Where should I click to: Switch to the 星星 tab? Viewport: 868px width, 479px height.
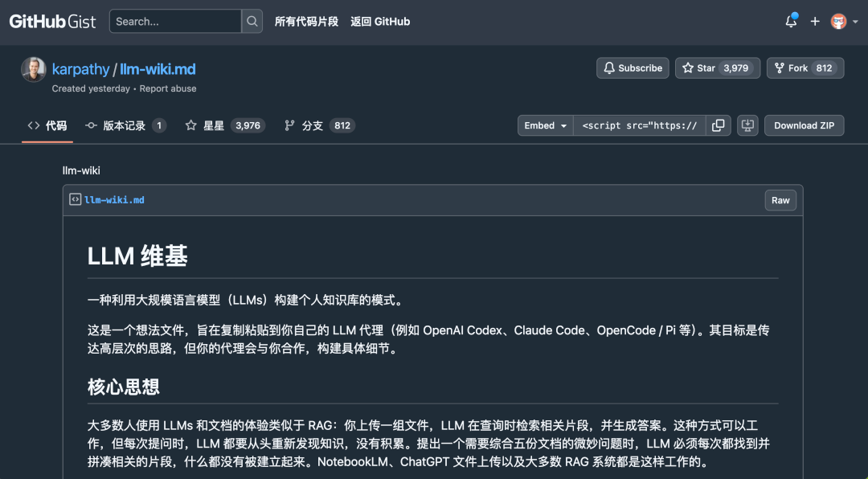click(x=225, y=125)
